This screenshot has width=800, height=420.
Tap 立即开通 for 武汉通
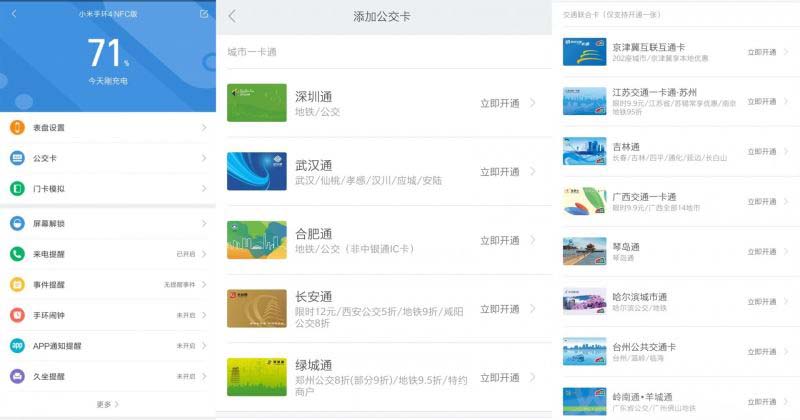point(499,172)
